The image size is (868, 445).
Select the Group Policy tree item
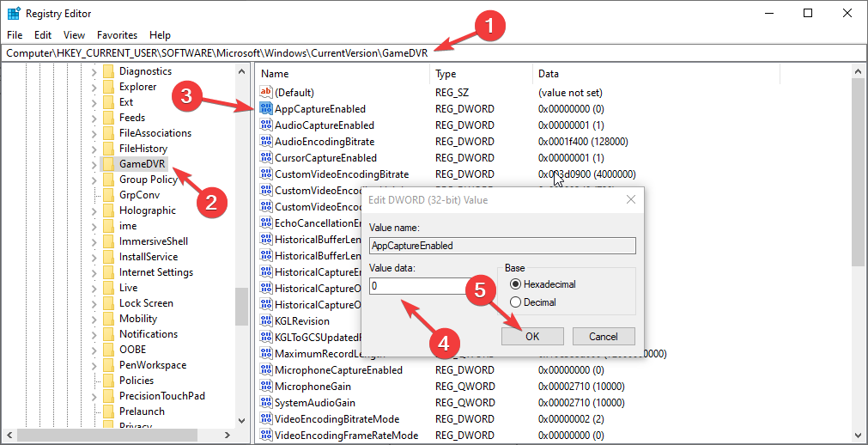(148, 180)
